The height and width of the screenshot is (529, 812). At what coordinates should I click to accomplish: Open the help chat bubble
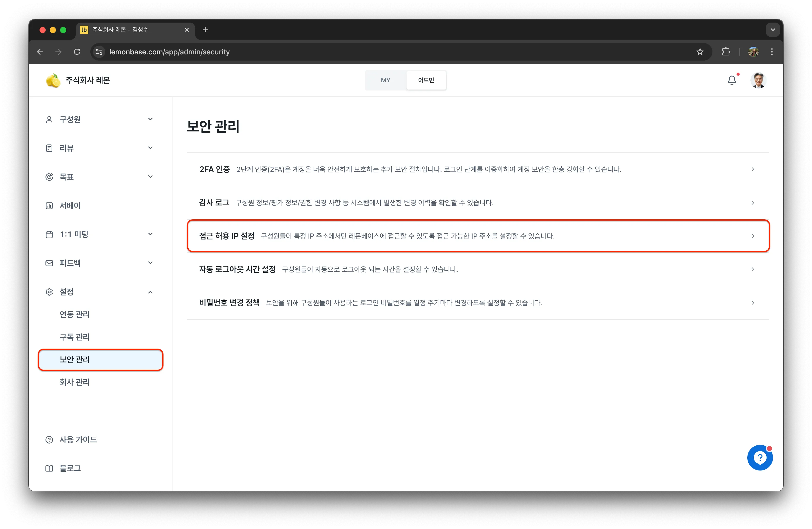[760, 457]
